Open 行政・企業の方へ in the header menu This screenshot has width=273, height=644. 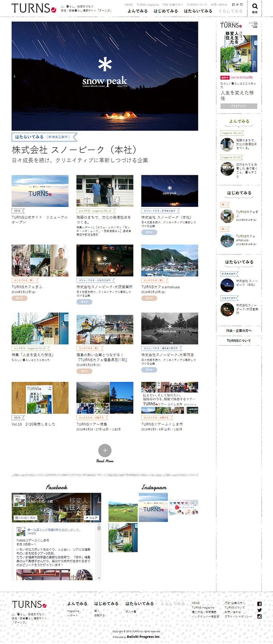point(173,5)
